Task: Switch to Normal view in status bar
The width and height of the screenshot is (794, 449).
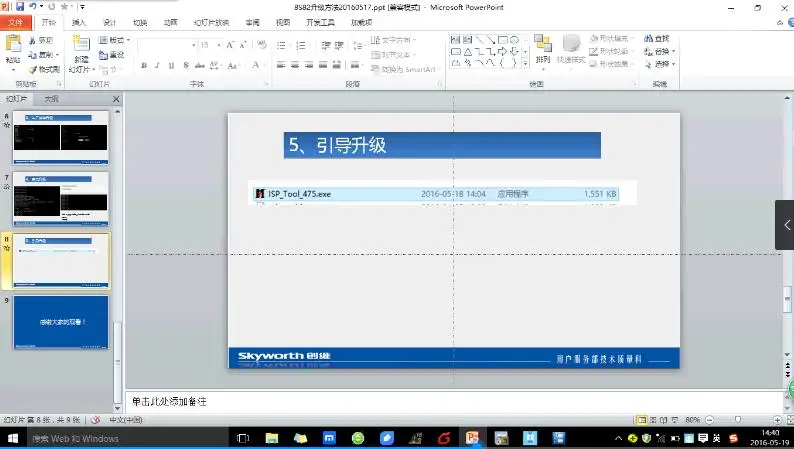Action: tap(642, 420)
